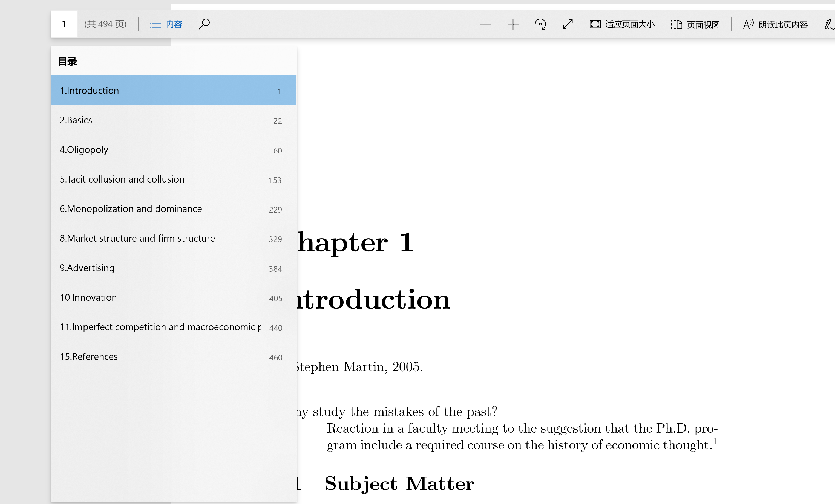Click the zoom out minus icon
The image size is (835, 504).
(x=485, y=24)
